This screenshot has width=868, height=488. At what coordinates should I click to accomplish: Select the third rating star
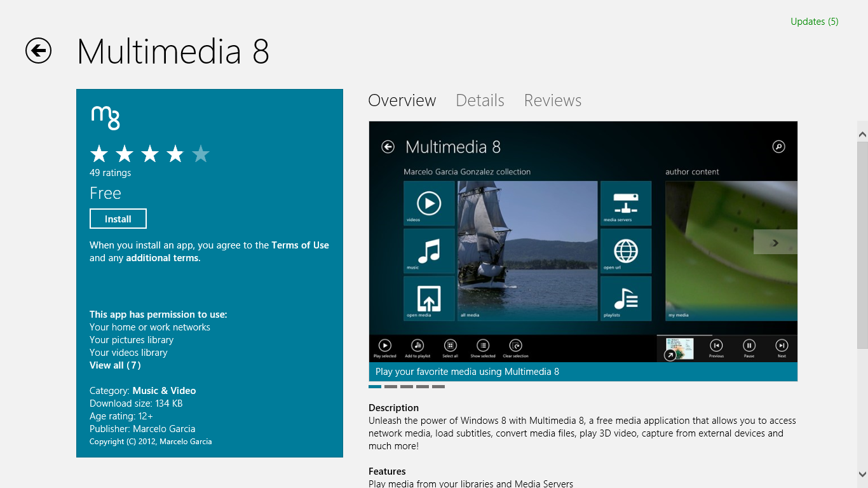(x=150, y=154)
